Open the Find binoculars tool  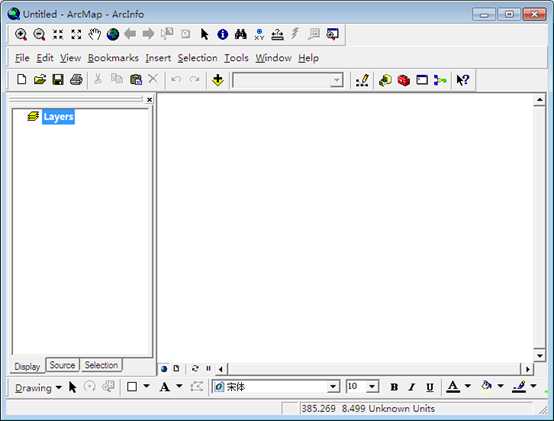(x=241, y=34)
